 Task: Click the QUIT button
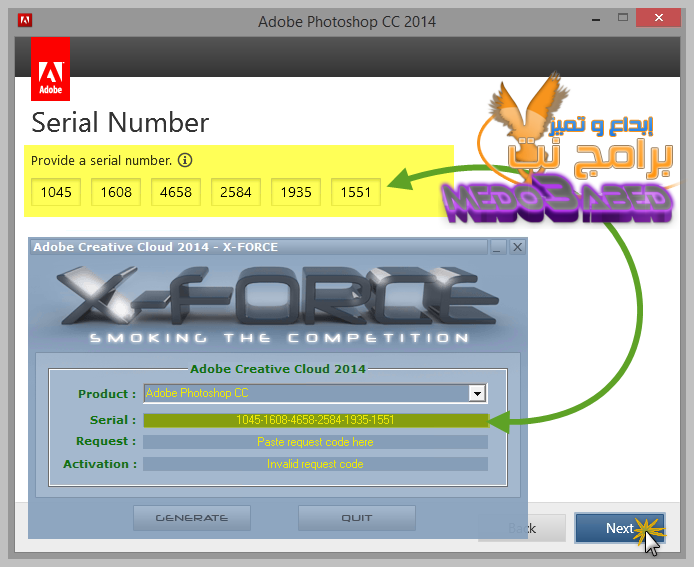click(x=357, y=518)
